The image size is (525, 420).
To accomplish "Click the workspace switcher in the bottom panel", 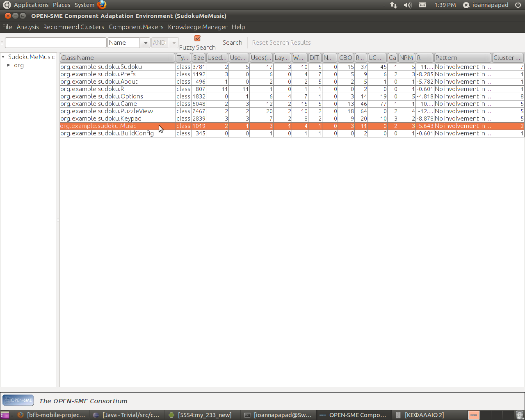I will 491,415.
